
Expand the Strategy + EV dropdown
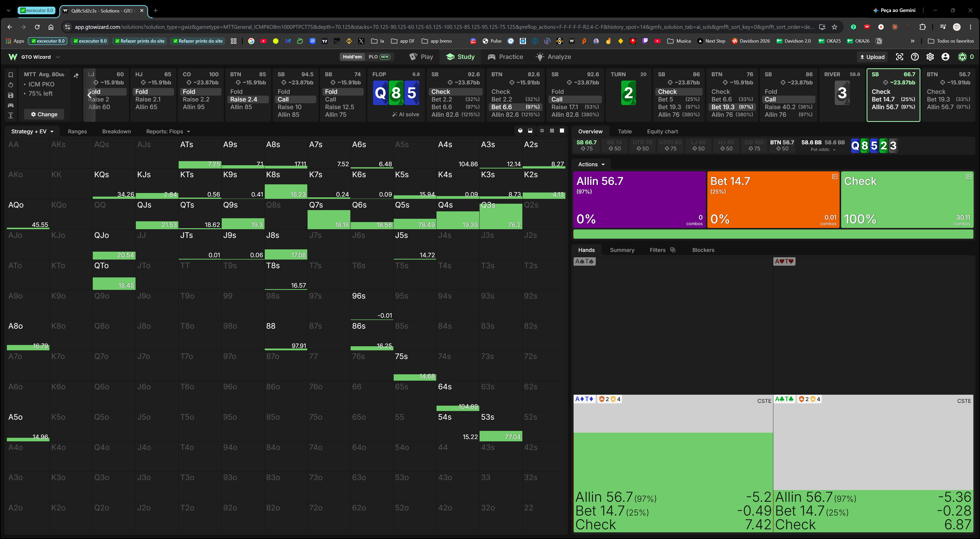click(x=32, y=131)
